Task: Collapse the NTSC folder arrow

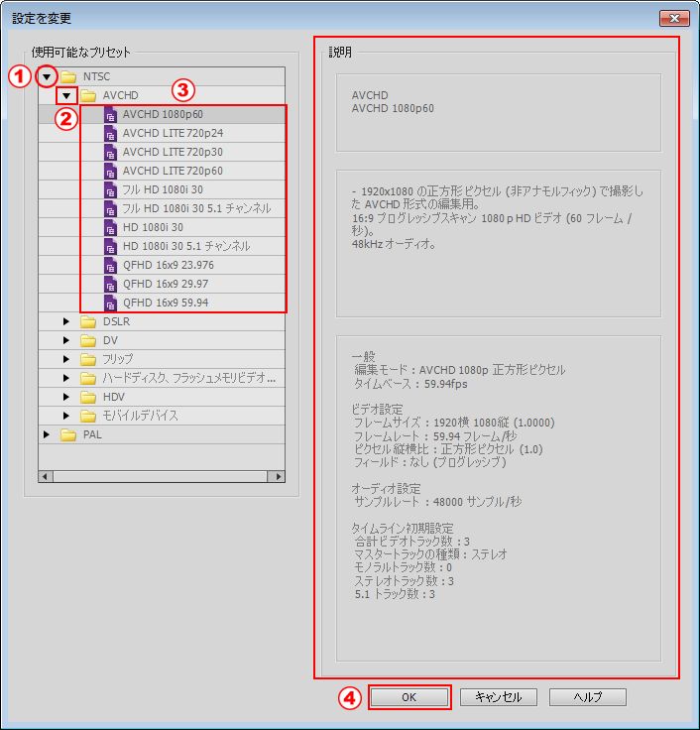Action: pyautogui.click(x=47, y=76)
